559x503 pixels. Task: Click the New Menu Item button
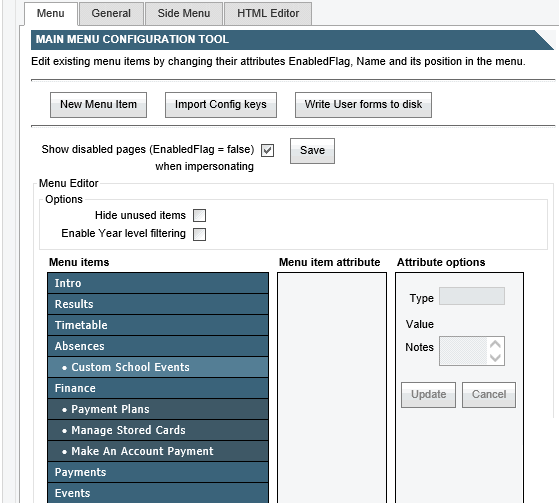(98, 105)
